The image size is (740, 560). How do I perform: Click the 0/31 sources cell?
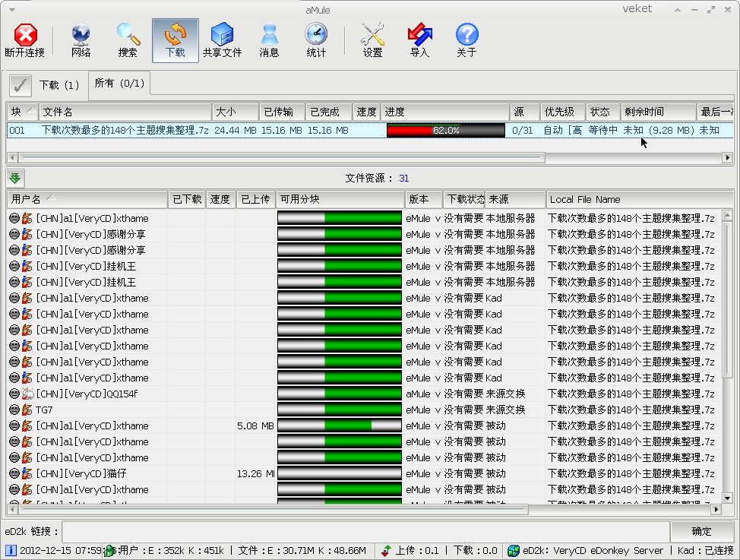pyautogui.click(x=523, y=131)
